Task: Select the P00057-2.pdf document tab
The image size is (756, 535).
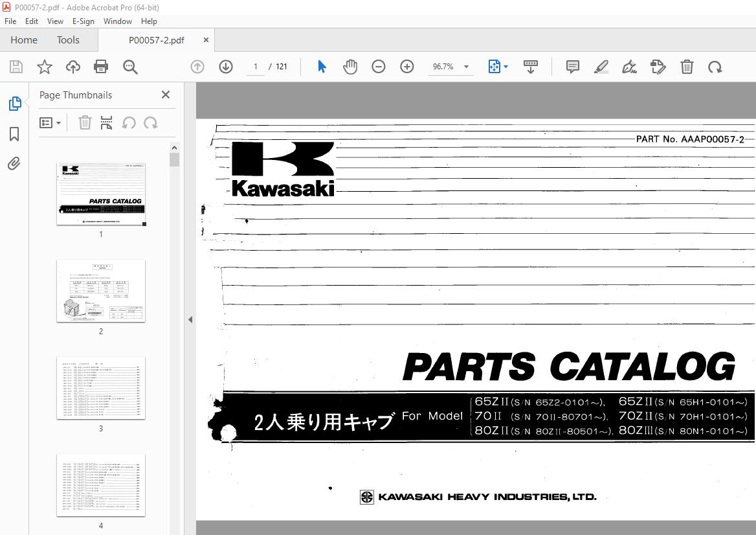Action: [x=156, y=40]
